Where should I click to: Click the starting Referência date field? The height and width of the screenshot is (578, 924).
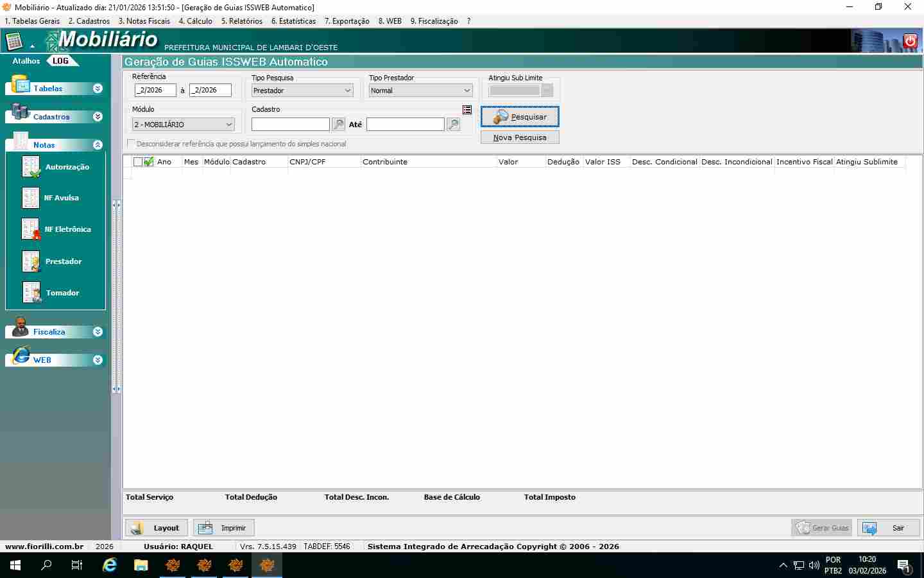point(155,91)
